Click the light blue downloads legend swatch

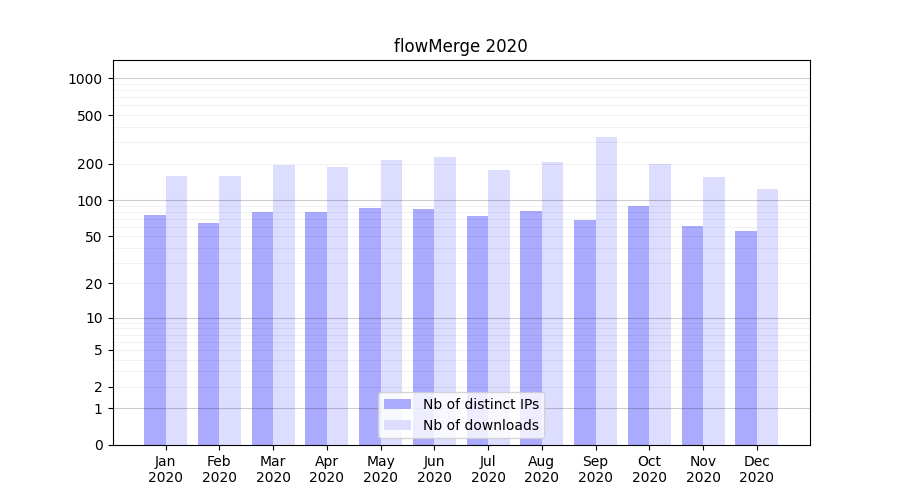click(x=397, y=425)
